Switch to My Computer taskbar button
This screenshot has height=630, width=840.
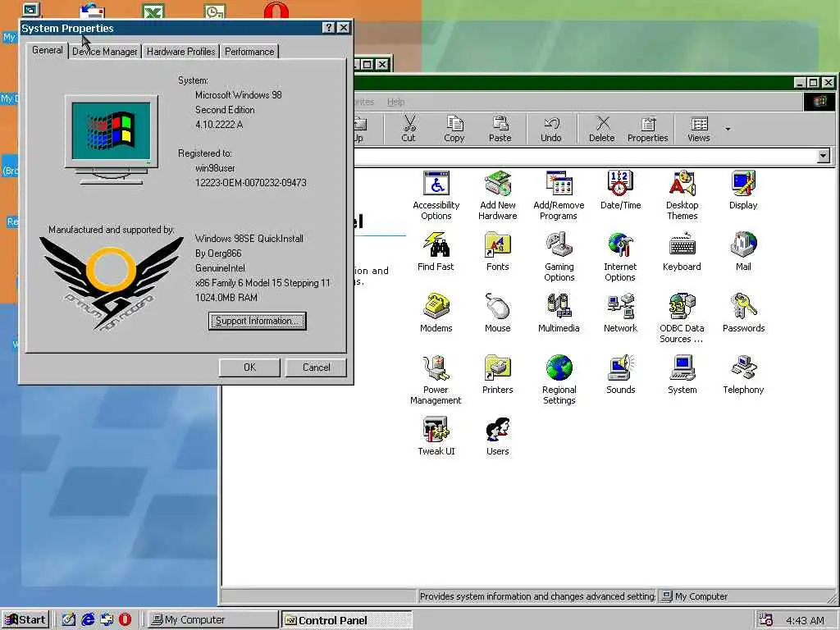coord(212,620)
